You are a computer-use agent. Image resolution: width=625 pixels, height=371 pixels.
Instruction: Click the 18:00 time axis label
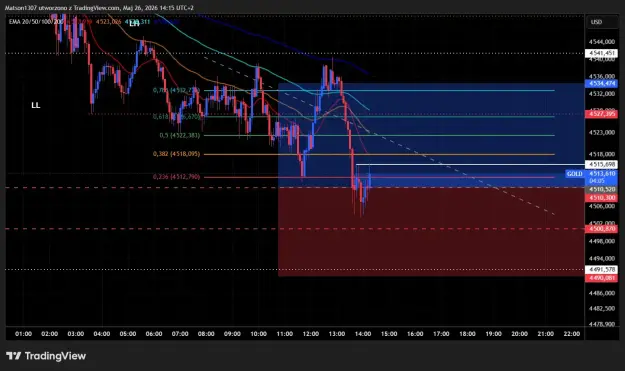click(x=467, y=334)
